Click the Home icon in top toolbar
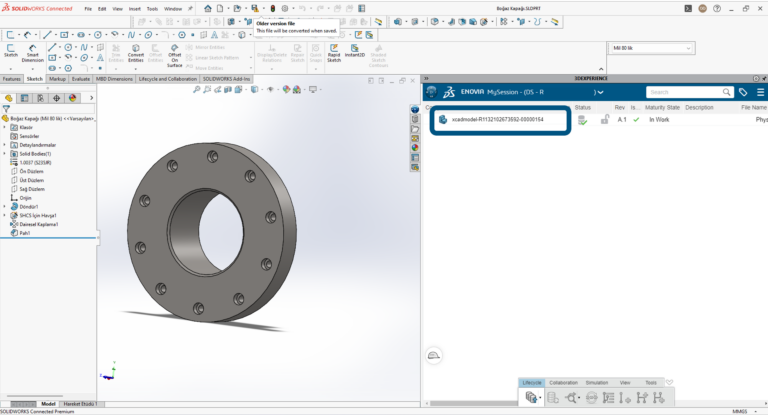 click(x=209, y=8)
